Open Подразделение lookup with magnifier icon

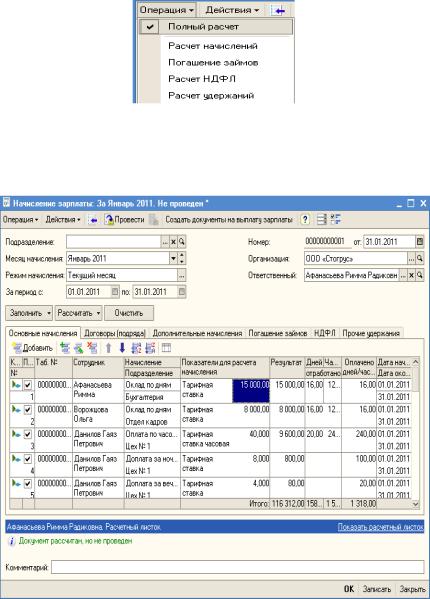(182, 242)
